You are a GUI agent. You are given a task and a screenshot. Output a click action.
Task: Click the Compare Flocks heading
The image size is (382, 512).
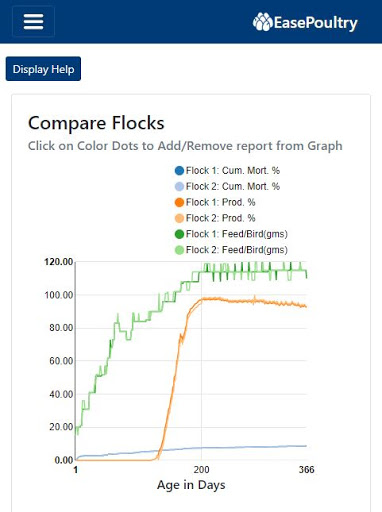point(96,123)
